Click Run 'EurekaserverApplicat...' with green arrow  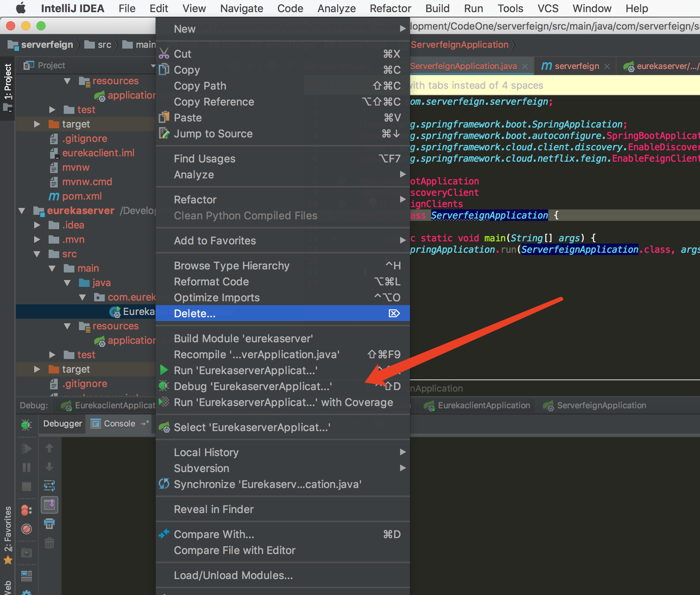(283, 370)
